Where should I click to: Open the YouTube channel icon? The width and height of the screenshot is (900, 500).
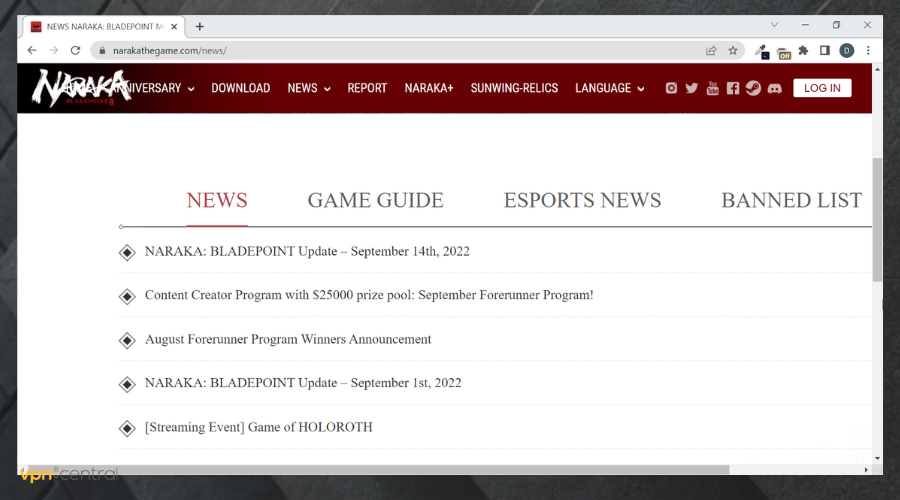point(712,88)
